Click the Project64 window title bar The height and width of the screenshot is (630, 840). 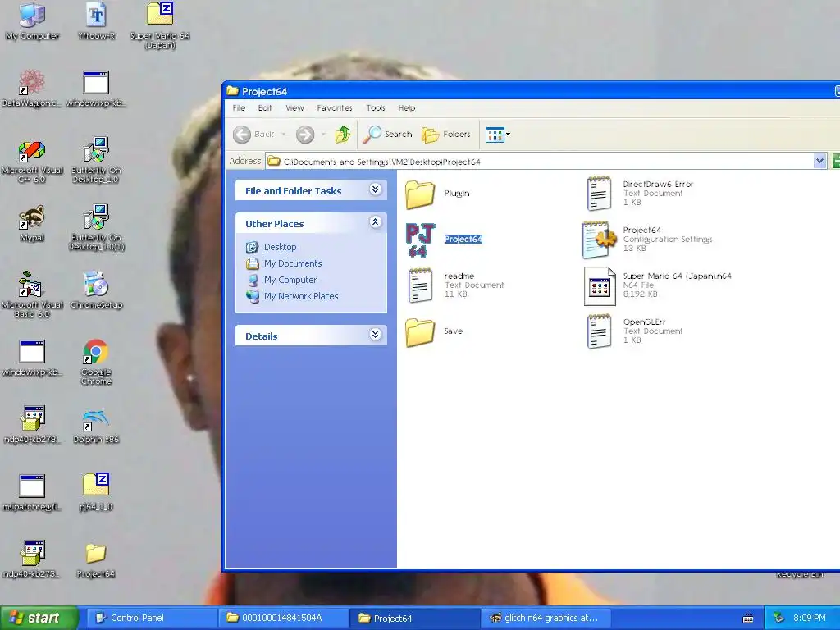531,90
